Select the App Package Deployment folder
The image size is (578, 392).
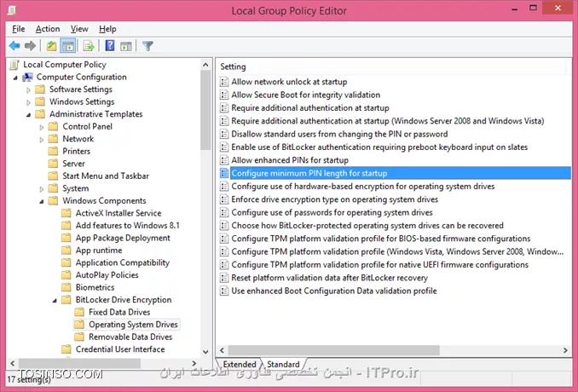tap(123, 238)
